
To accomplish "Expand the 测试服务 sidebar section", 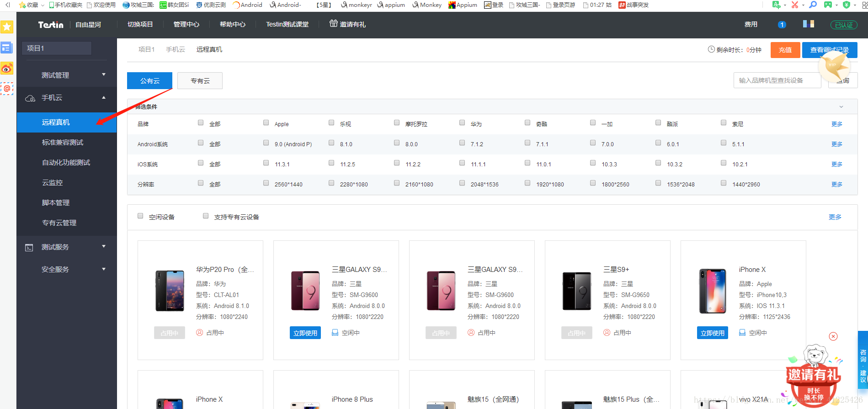I will point(67,247).
